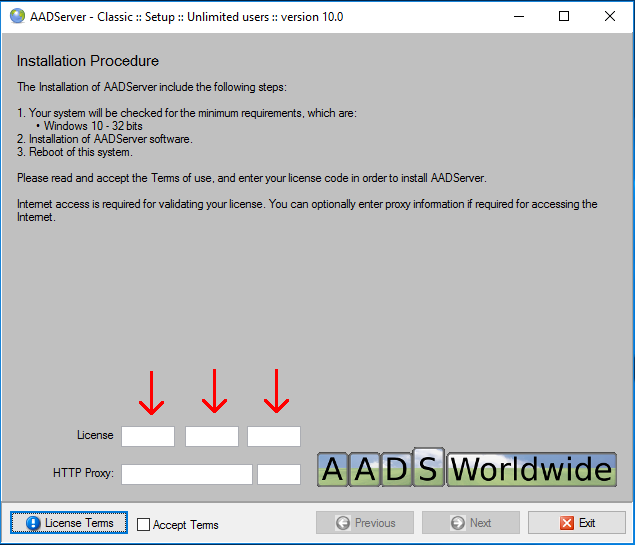Screen dimensions: 635x545
Task: Click the highlighted S tile in logo
Action: coord(428,468)
